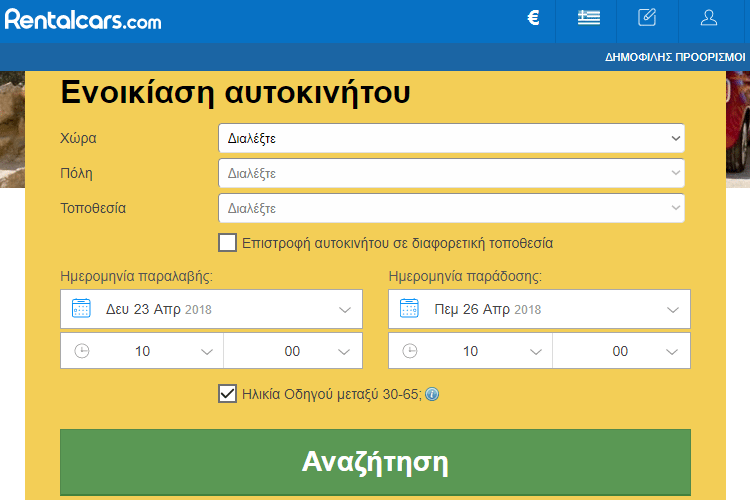Viewport: 750px width, 500px height.
Task: Open the user account profile icon
Action: pyautogui.click(x=709, y=18)
